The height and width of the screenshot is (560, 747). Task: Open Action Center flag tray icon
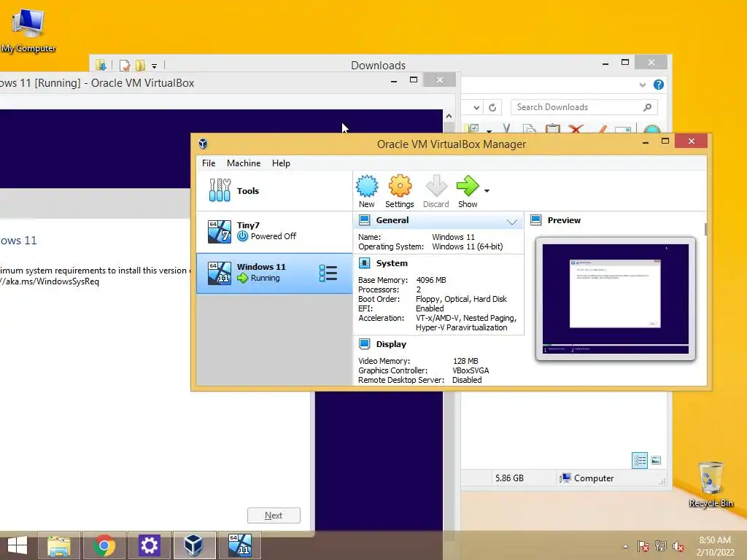coord(643,546)
